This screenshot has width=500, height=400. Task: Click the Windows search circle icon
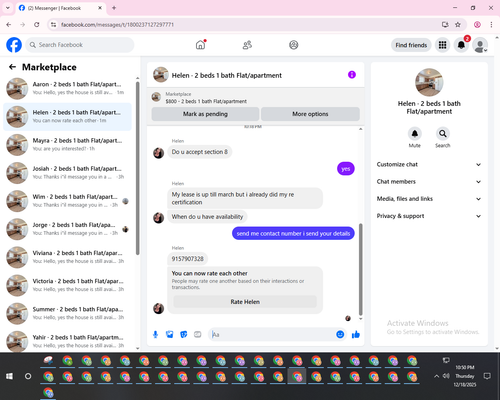tap(28, 376)
